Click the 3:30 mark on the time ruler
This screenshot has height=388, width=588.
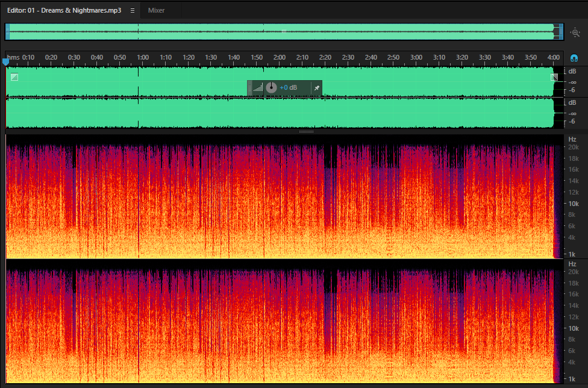point(485,57)
